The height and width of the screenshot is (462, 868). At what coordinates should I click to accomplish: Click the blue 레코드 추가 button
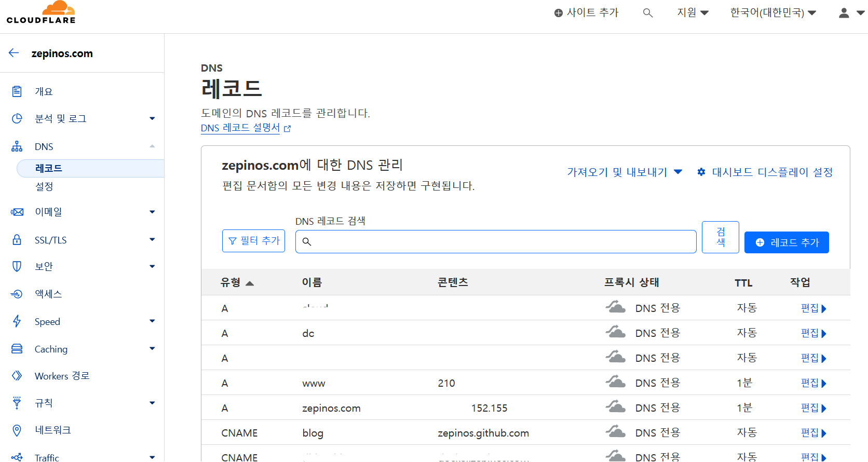pyautogui.click(x=786, y=242)
